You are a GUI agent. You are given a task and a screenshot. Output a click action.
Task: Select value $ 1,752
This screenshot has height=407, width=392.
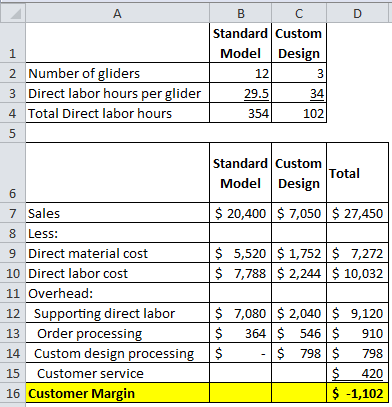tap(299, 253)
